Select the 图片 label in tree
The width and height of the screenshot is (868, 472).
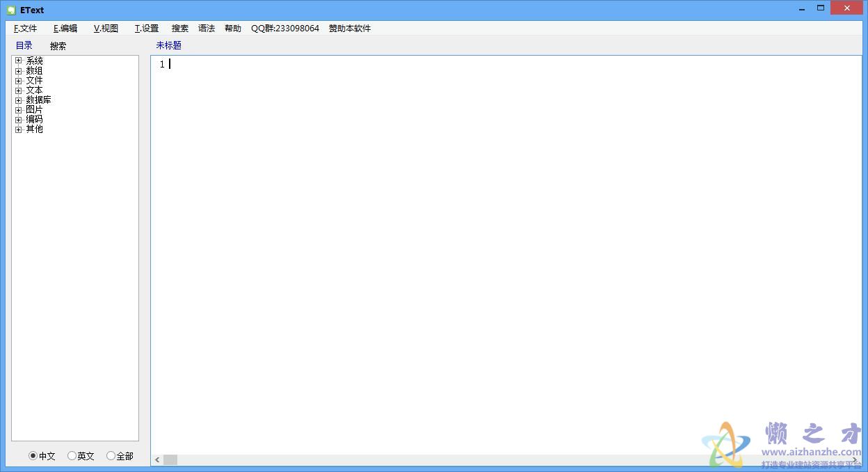tap(35, 110)
